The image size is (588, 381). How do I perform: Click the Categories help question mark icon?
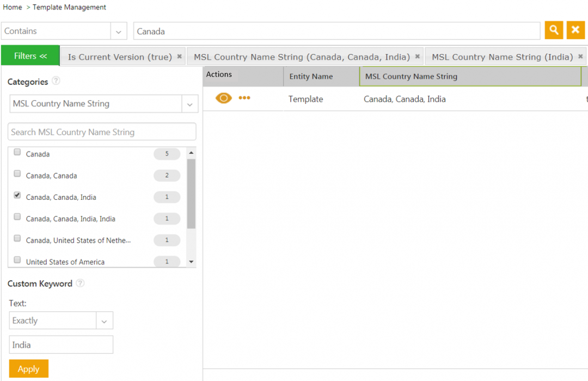[x=56, y=81]
